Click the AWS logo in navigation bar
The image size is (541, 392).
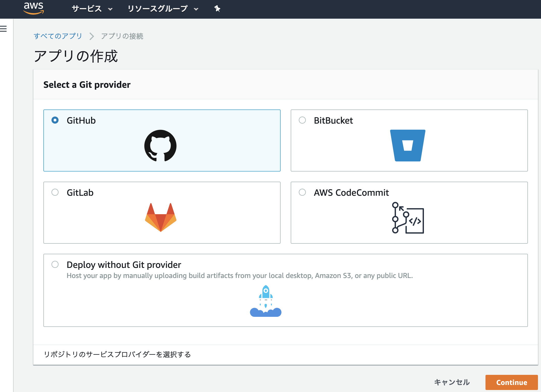(34, 8)
